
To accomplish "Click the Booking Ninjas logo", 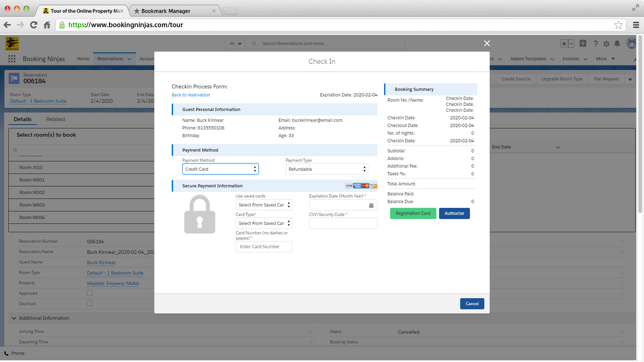I will tap(12, 44).
